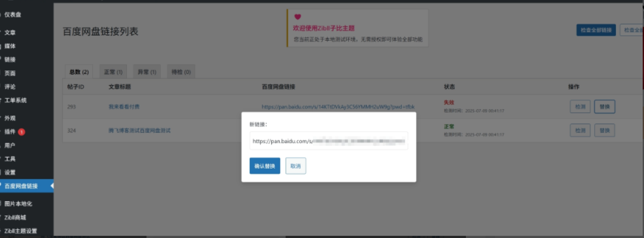Open the pan.baidu.com link for post 293
The height and width of the screenshot is (238, 644).
point(338,107)
